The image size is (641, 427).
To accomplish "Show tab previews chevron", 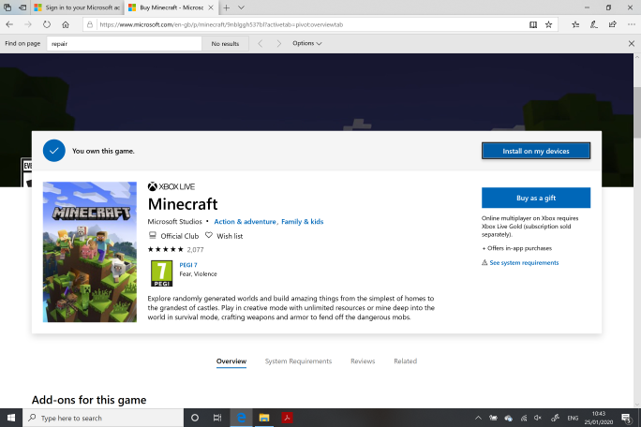I will [241, 7].
